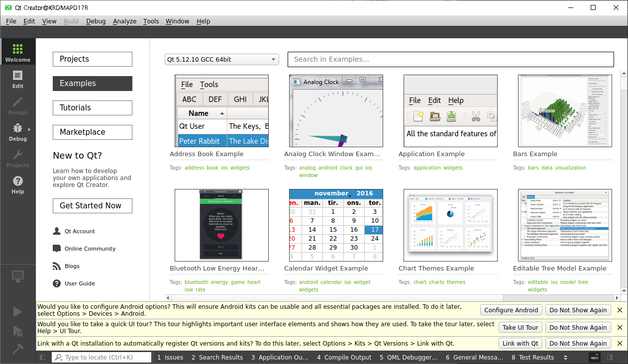The image size is (628, 364).
Task: Click Get Started Now
Action: point(93,205)
